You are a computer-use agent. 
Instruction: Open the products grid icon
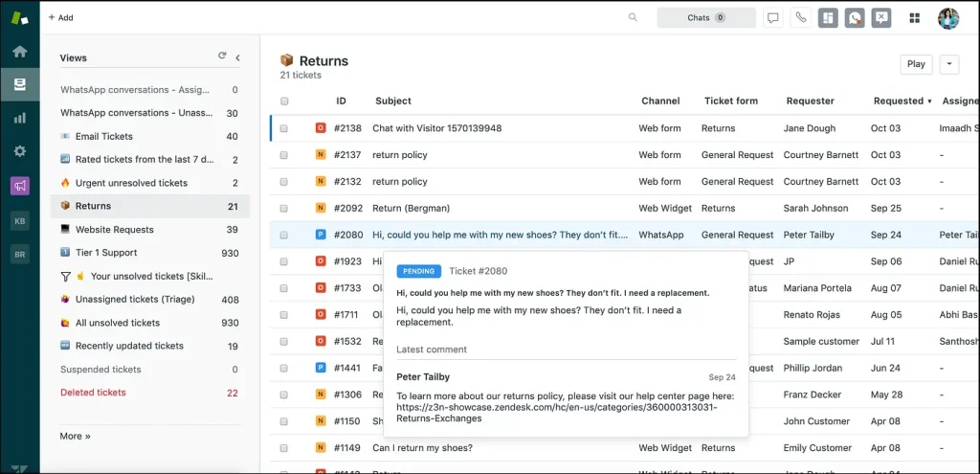(x=914, y=17)
